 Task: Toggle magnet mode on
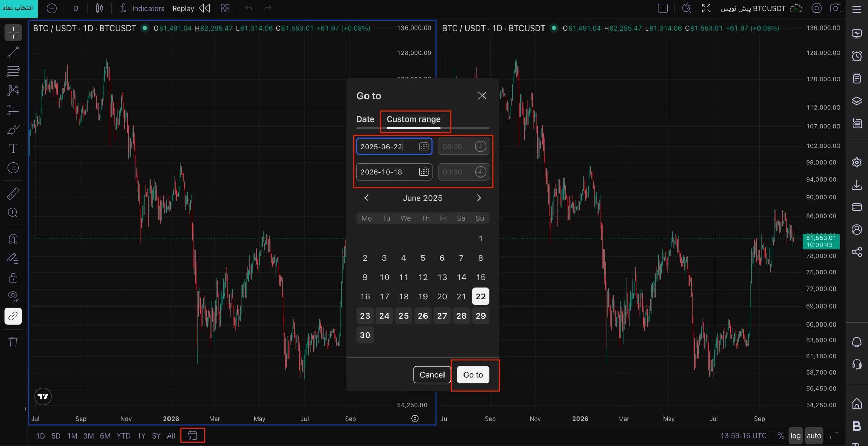(x=13, y=239)
